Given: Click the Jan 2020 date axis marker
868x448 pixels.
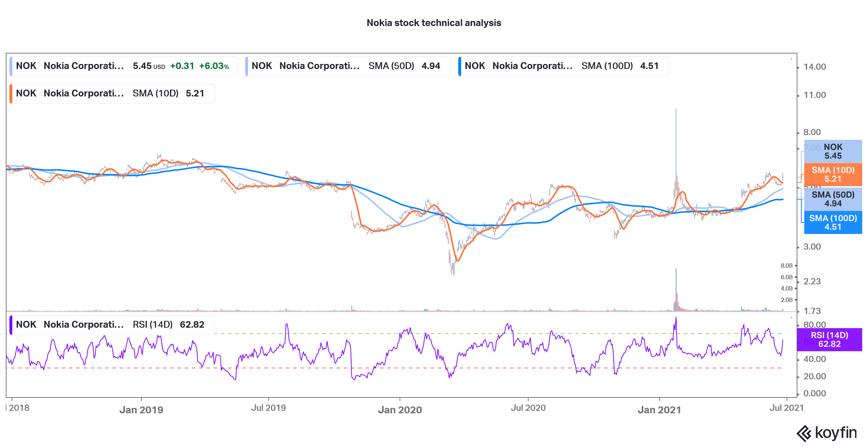Looking at the screenshot, I should [400, 410].
